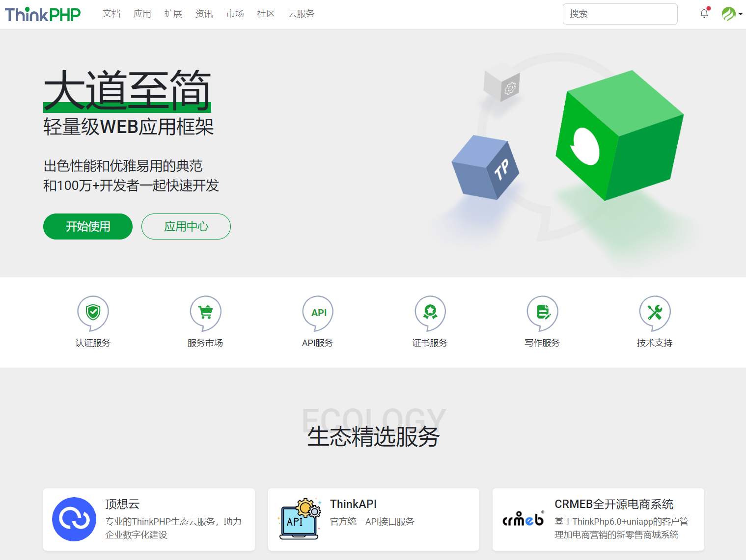
Task: Open the 服务市场 text link
Action: point(205,343)
